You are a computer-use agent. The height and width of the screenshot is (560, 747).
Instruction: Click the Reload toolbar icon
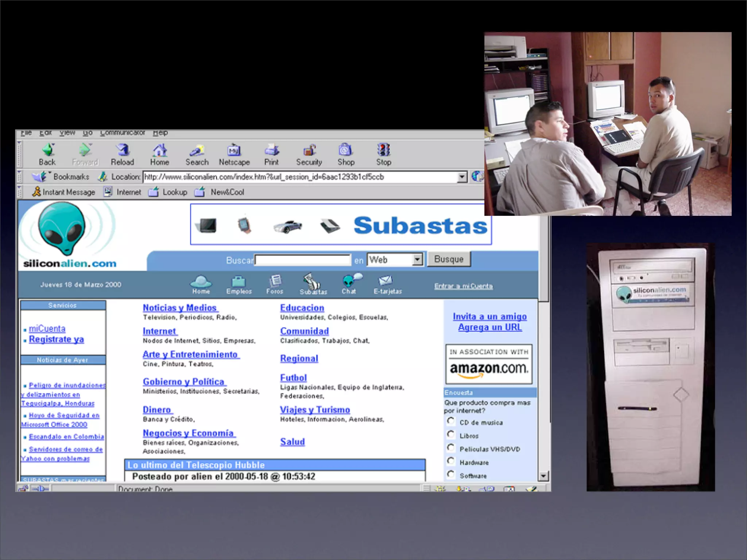coord(123,150)
